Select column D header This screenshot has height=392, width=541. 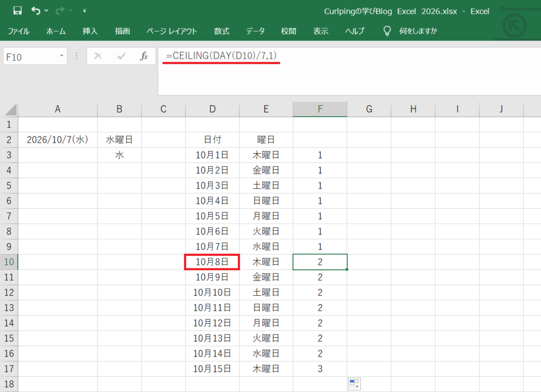tap(212, 109)
